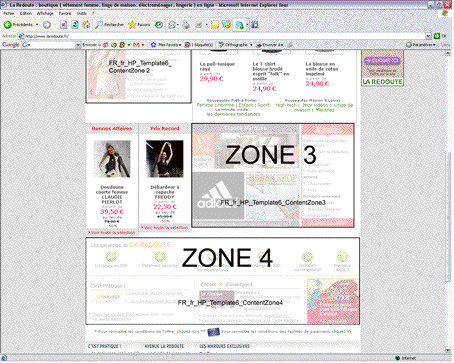Click the Mail envelope icon
This screenshot has width=454, height=363.
[x=172, y=25]
